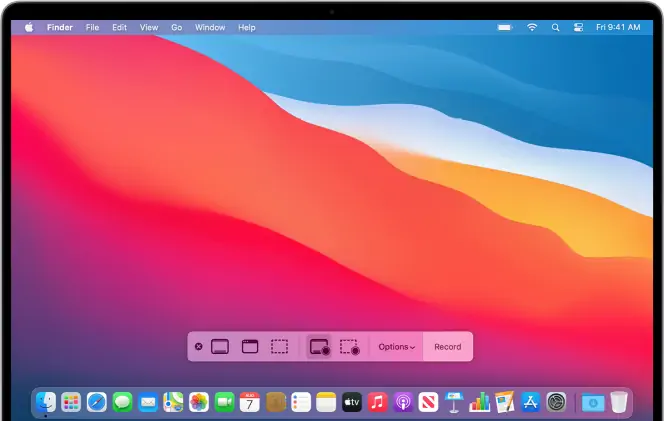Click the Record button
Image resolution: width=664 pixels, height=421 pixels.
pos(448,347)
